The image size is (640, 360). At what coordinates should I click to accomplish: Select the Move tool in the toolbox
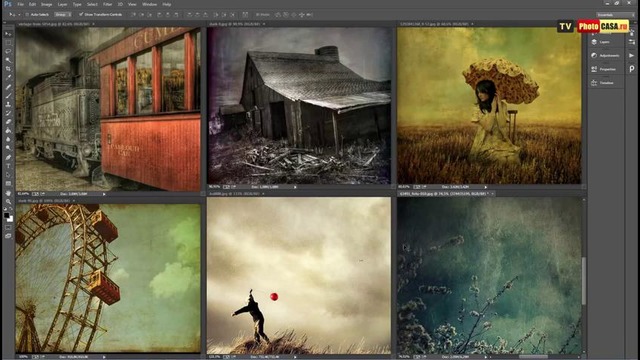(x=8, y=34)
